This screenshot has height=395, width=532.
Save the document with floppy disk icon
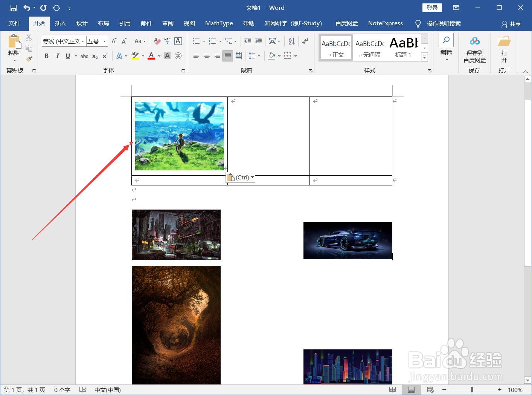13,8
